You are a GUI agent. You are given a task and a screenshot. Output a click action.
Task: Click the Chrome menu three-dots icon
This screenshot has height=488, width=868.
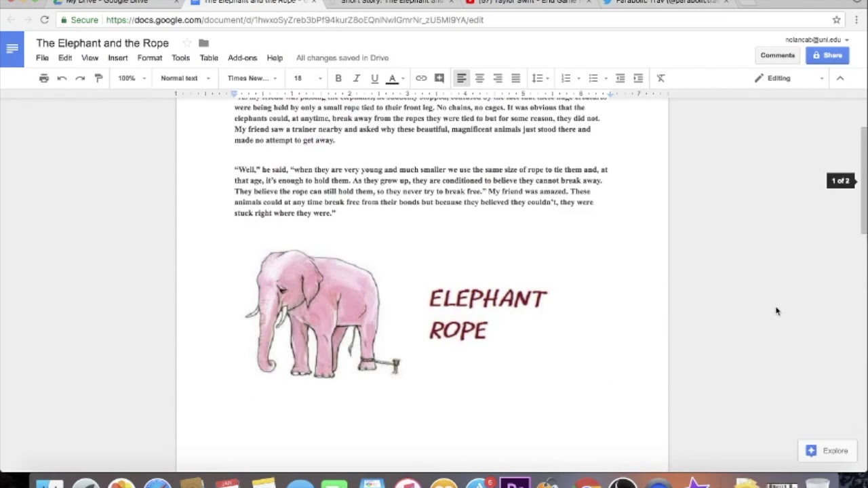click(858, 20)
